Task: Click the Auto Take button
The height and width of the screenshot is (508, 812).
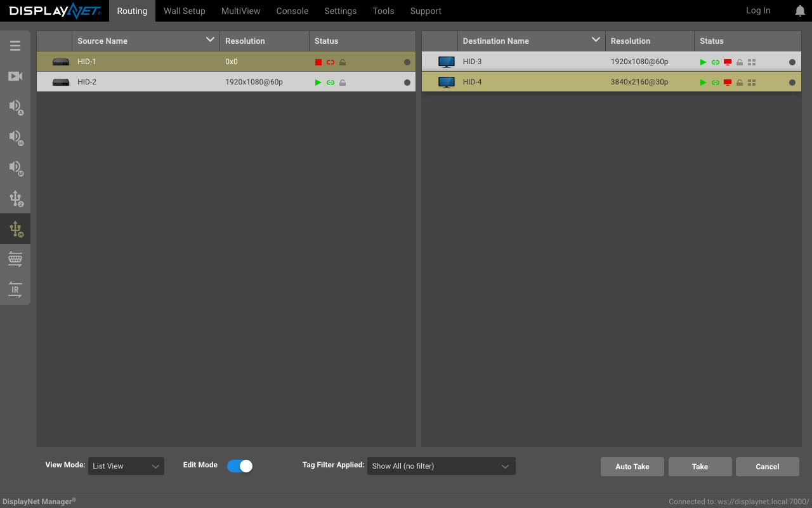Action: click(x=632, y=467)
